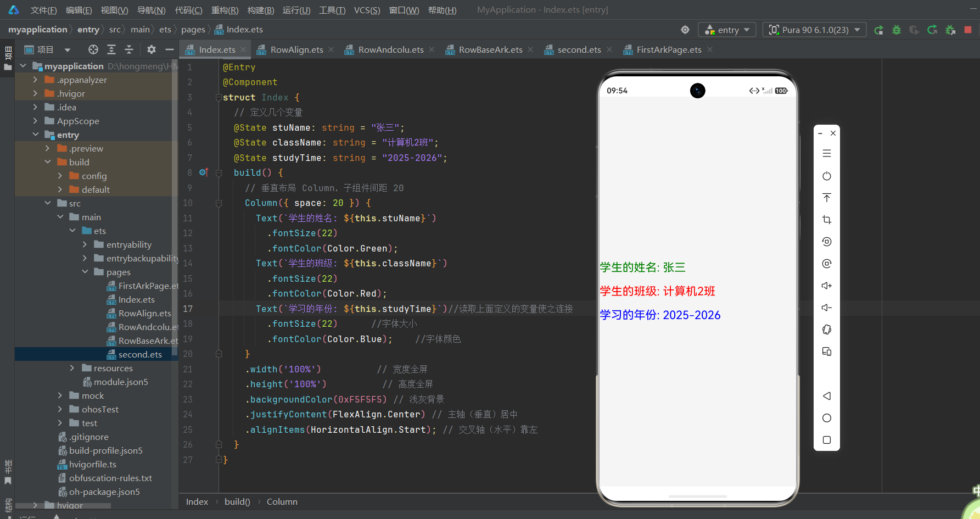
Task: Click the emulator home circle button
Action: tap(827, 418)
